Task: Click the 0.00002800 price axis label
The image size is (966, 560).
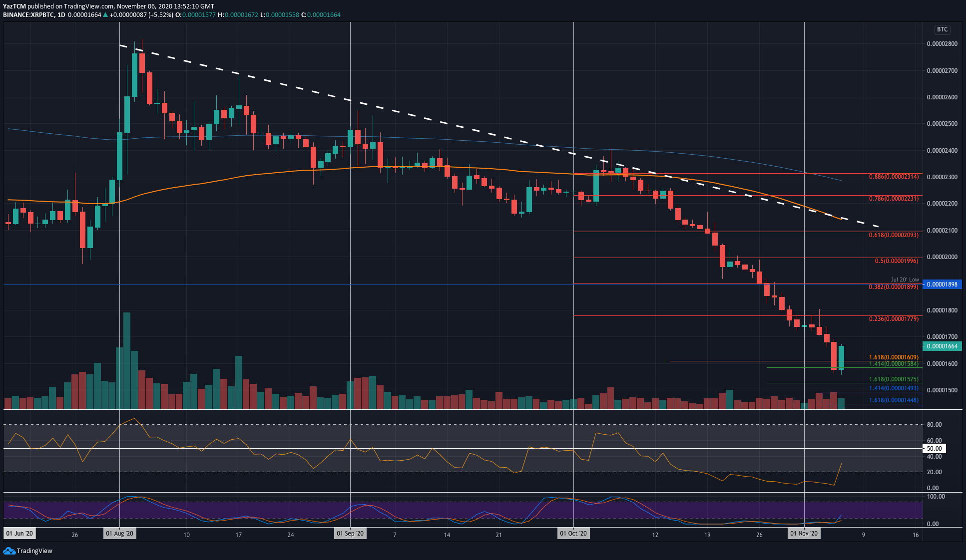Action: (x=942, y=44)
